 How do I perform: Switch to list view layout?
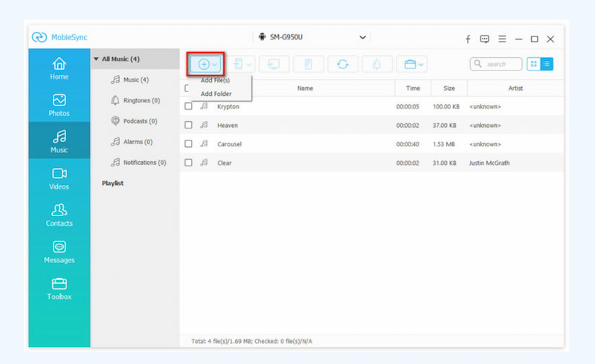point(547,65)
